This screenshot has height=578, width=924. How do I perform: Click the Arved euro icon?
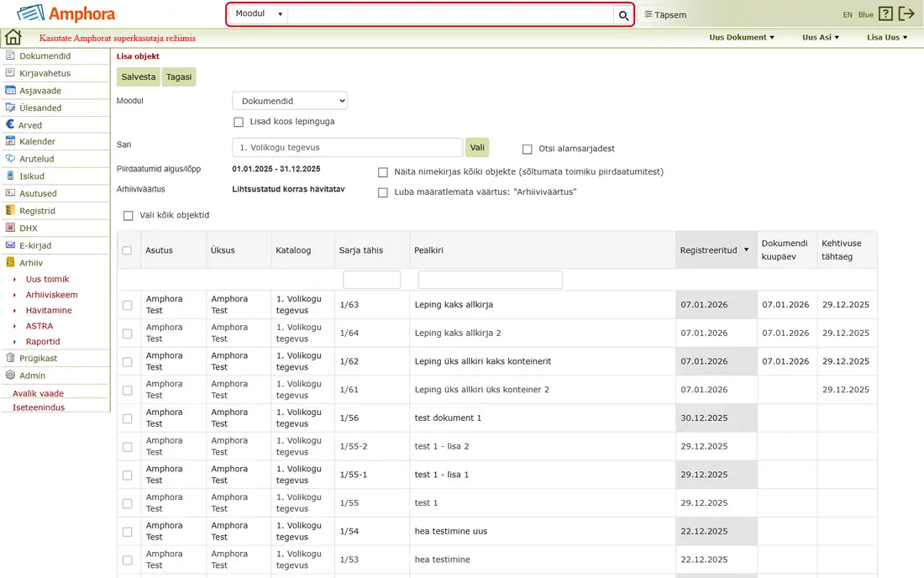point(10,124)
